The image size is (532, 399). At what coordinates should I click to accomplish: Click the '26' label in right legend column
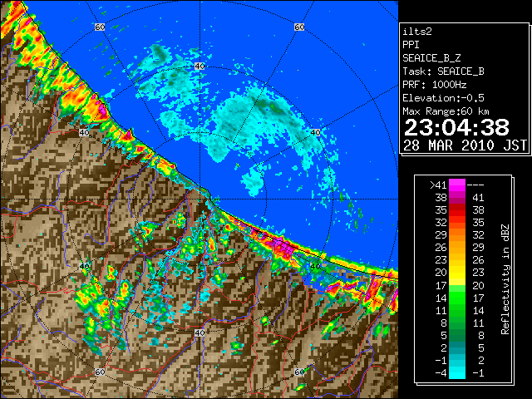pyautogui.click(x=478, y=260)
